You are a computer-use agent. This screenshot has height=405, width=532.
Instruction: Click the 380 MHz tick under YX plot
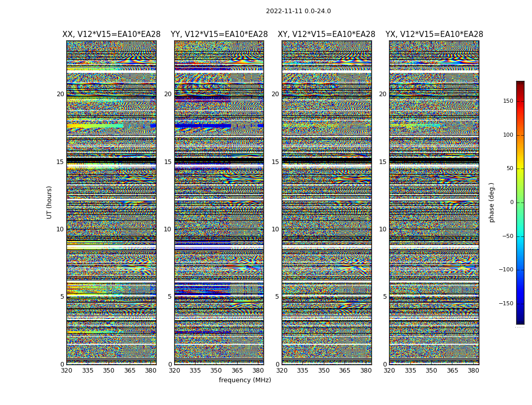[473, 371]
